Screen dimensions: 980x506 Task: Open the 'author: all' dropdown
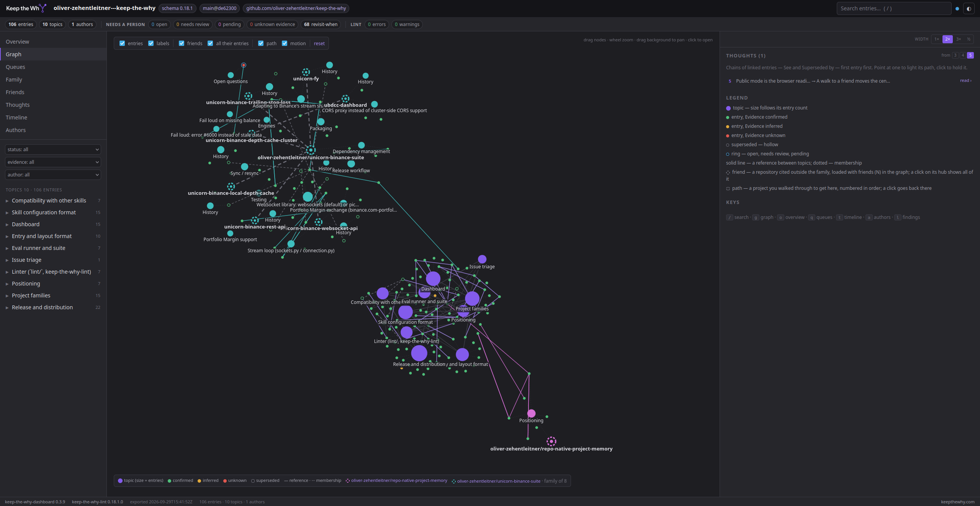tap(53, 175)
